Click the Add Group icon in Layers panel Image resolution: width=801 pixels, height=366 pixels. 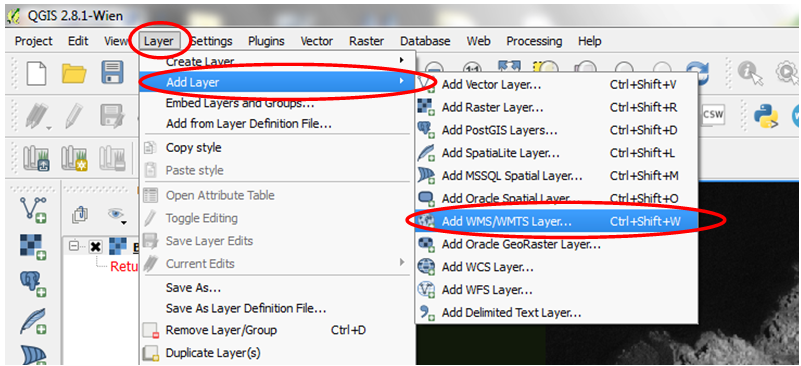coord(80,215)
